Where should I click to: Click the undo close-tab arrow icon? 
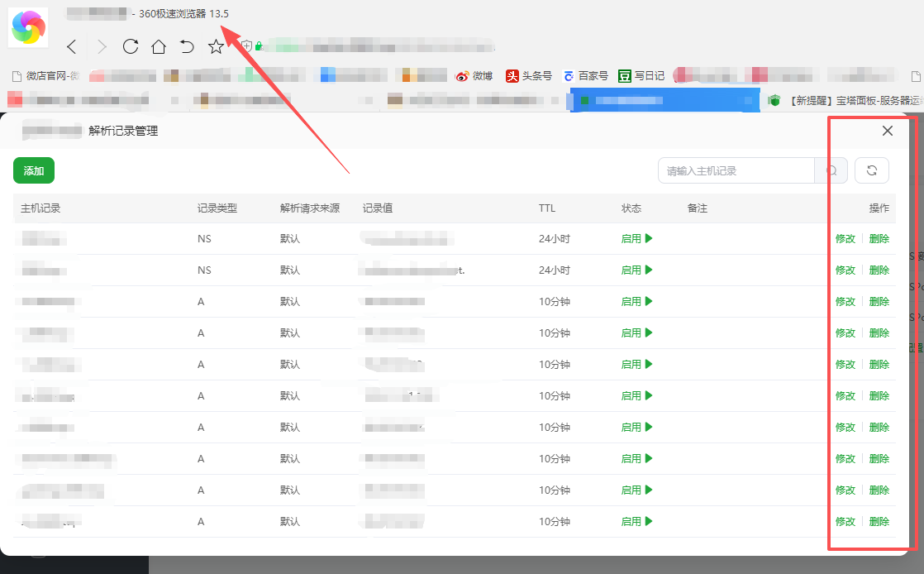click(x=187, y=47)
